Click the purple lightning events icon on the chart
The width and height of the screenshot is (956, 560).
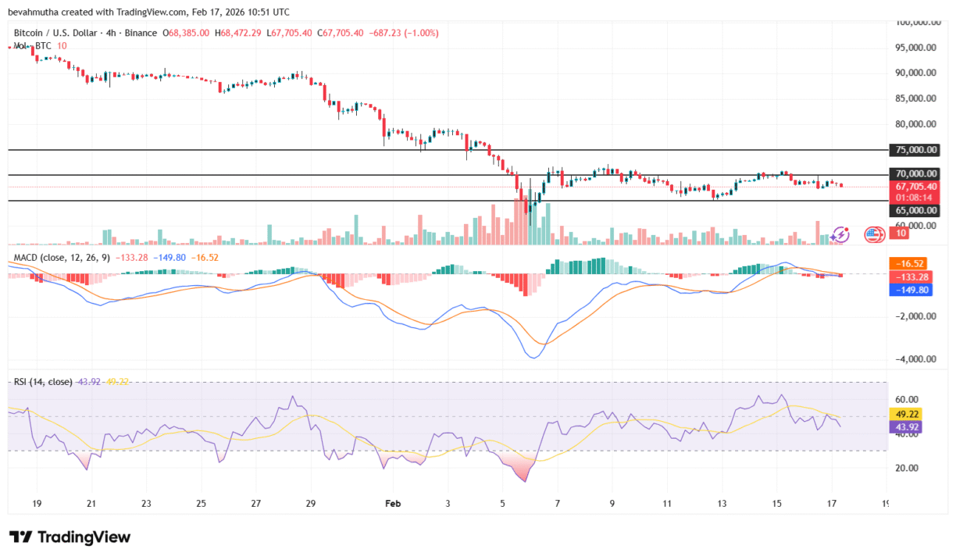point(841,234)
